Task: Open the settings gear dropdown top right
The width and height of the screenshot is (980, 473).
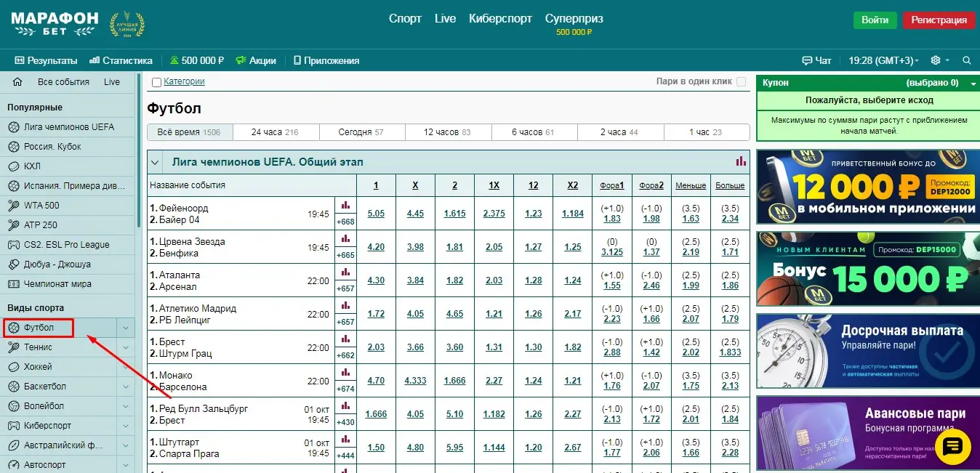Action: [936, 60]
